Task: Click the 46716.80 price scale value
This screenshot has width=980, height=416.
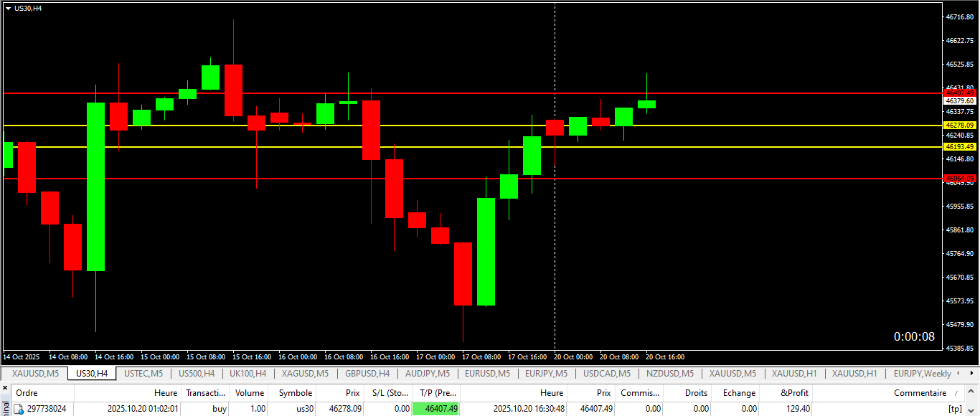Action: coord(960,16)
